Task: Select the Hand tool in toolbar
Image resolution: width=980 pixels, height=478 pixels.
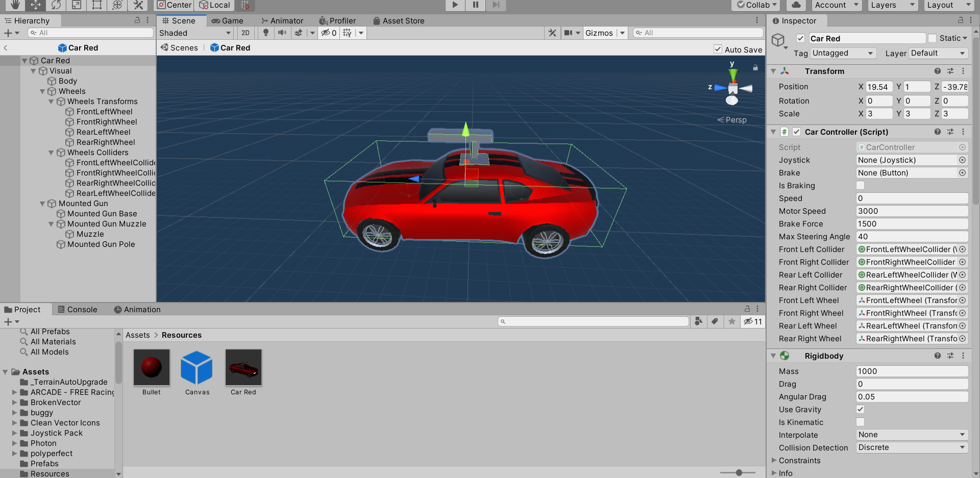Action: point(15,5)
